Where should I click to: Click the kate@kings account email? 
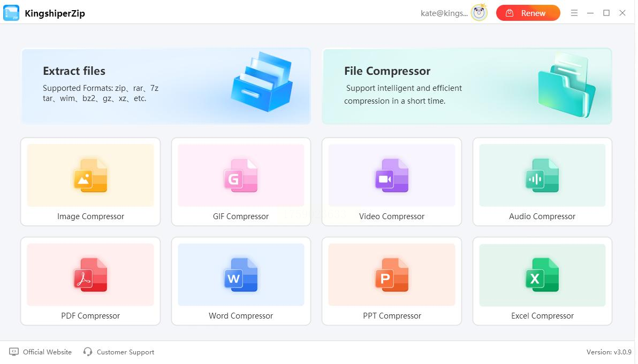(x=444, y=13)
